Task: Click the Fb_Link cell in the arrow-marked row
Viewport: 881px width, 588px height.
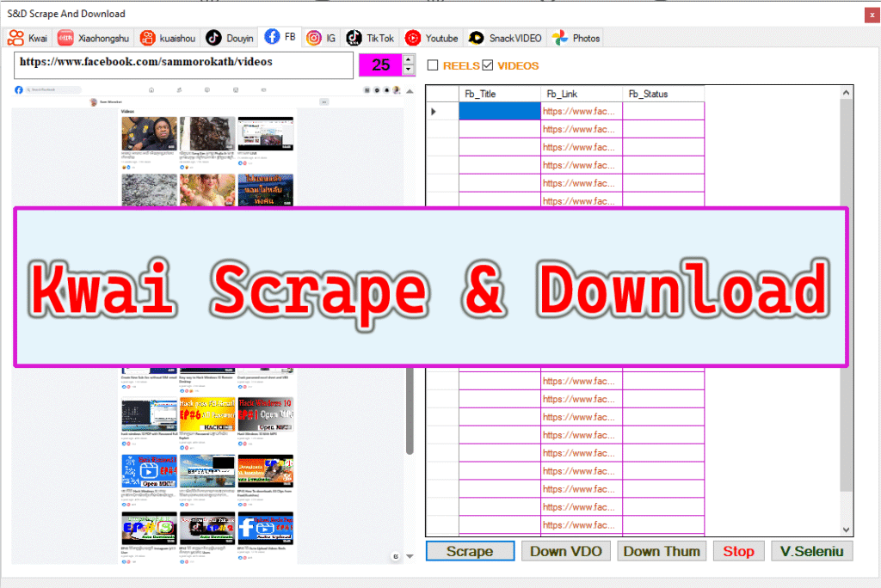Action: [x=582, y=111]
